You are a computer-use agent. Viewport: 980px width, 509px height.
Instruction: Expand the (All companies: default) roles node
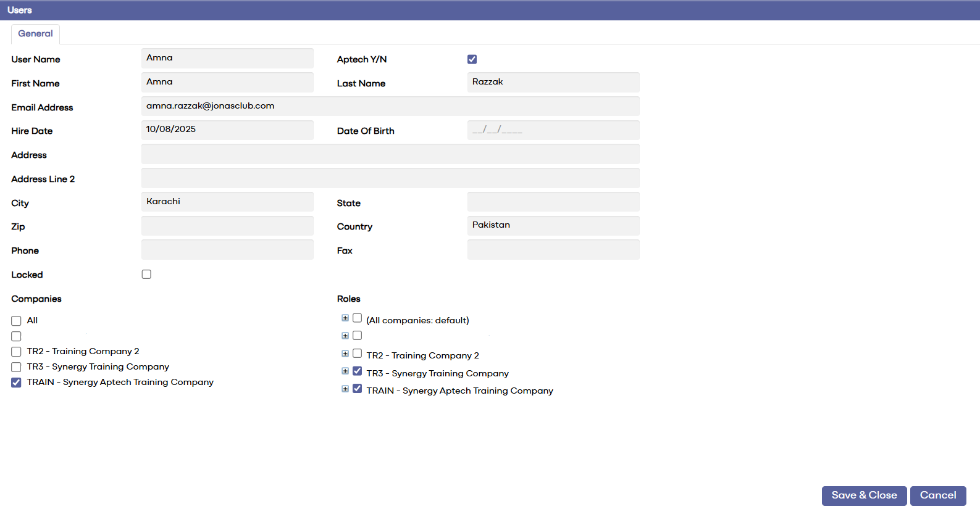[345, 318]
